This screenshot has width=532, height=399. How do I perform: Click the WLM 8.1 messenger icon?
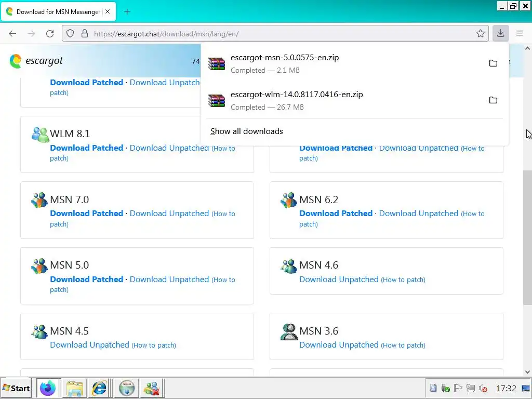tap(39, 135)
